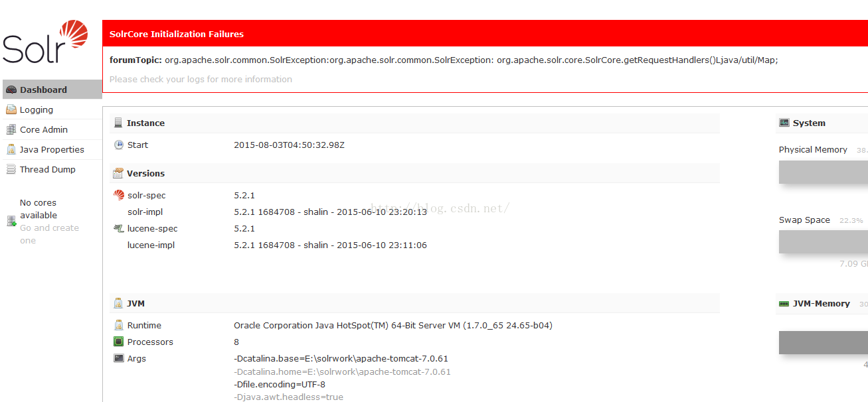
Task: Click the -Dcatalina.base argument
Action: (341, 358)
